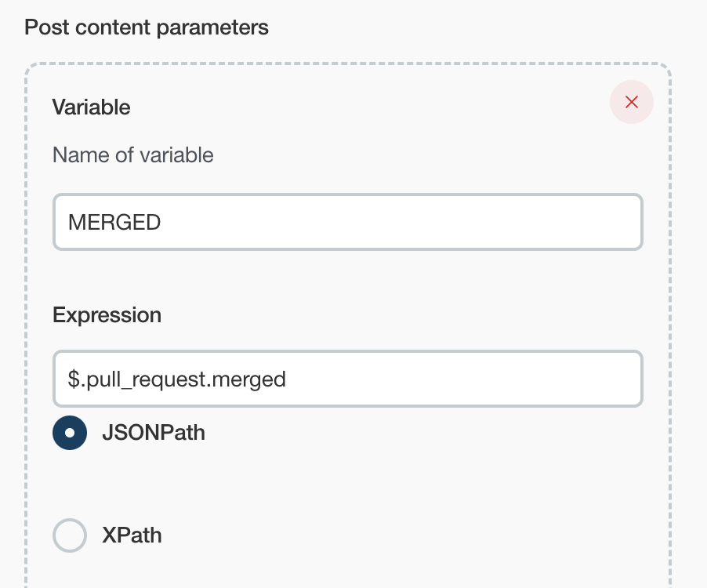Click into the Expression input box
Viewport: 707px width, 588px height.
(x=347, y=379)
